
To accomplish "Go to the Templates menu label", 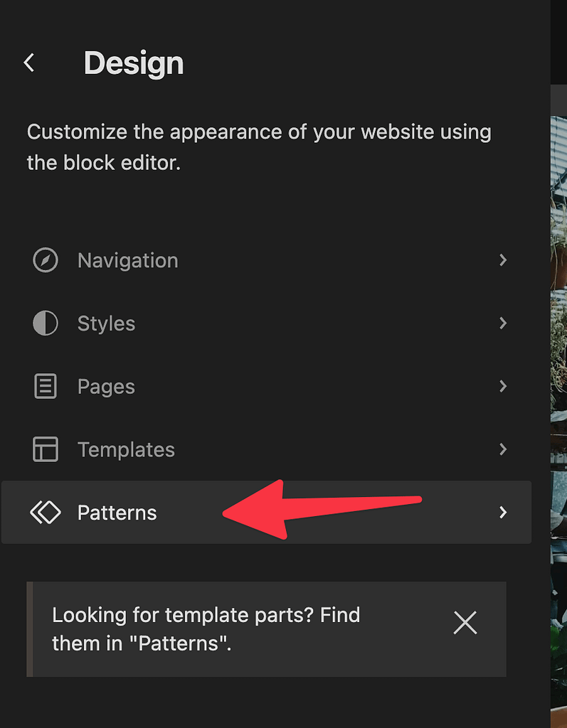I will tap(126, 449).
